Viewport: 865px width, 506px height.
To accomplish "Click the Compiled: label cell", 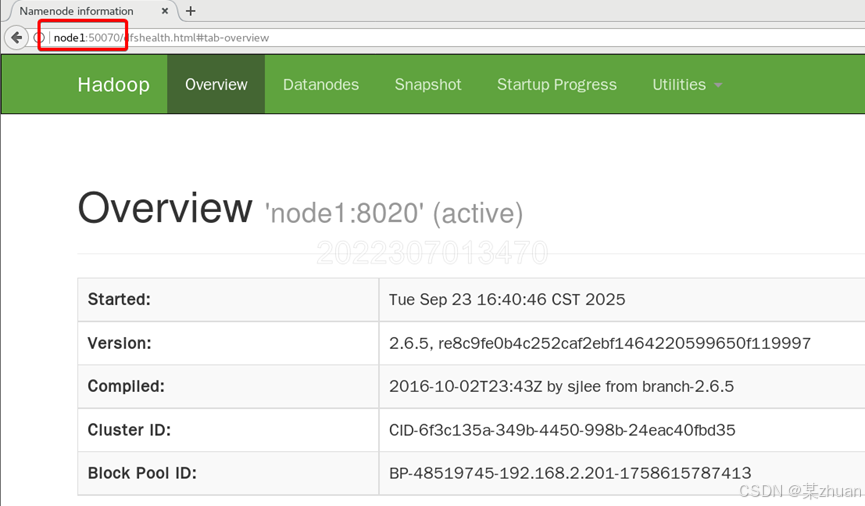I will [x=228, y=386].
